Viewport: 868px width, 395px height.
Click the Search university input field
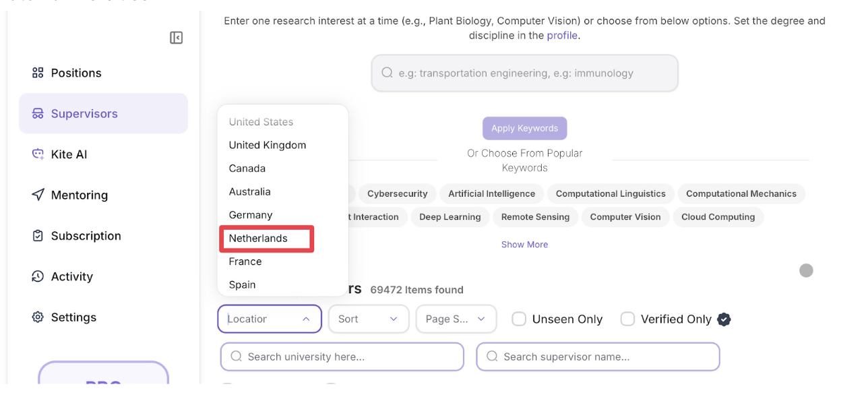342,357
